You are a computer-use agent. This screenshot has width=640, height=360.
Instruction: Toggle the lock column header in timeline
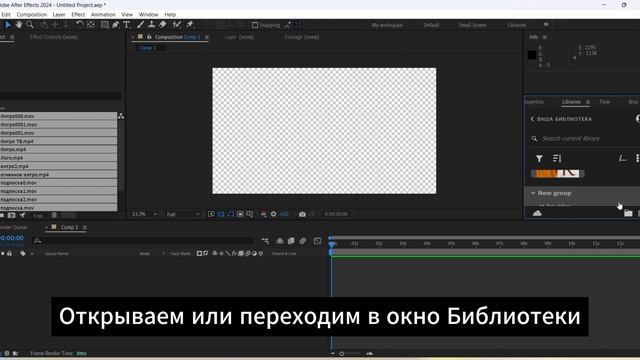point(9,253)
